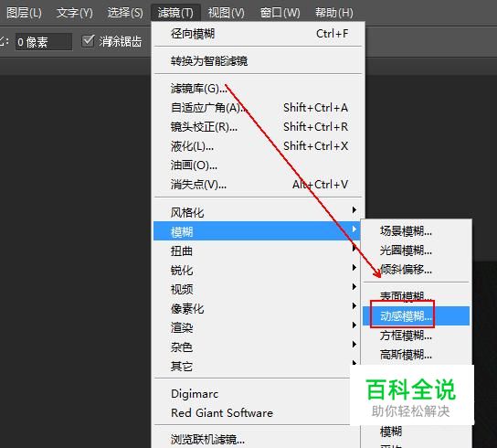Choose 方框模糊... filter
Image resolution: width=497 pixels, height=448 pixels.
point(417,335)
